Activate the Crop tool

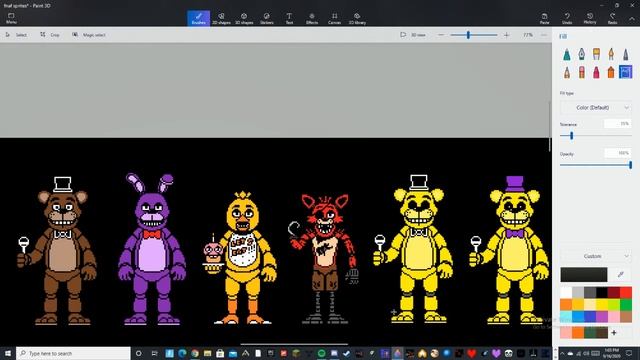[50, 35]
